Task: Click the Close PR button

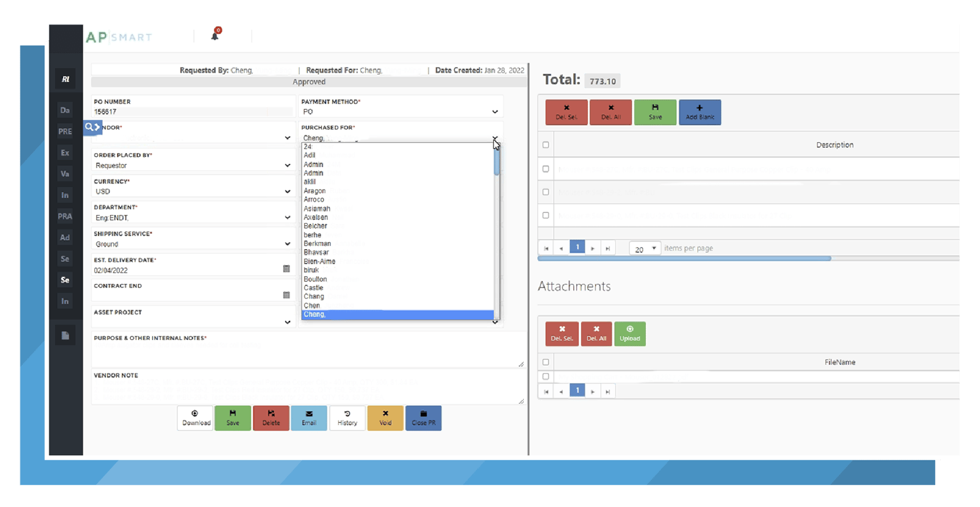Action: click(423, 418)
